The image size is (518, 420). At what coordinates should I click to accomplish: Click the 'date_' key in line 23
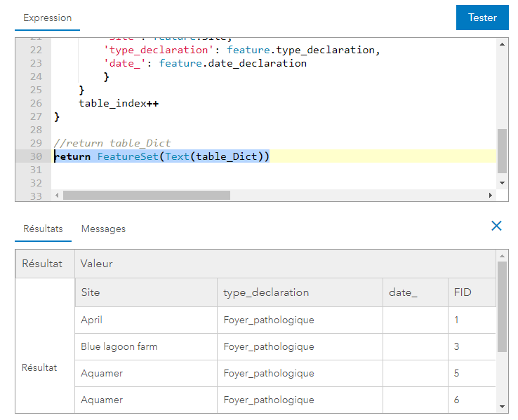[125, 63]
